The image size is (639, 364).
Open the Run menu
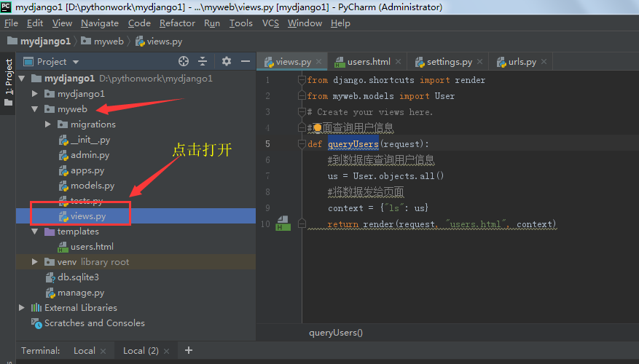212,23
